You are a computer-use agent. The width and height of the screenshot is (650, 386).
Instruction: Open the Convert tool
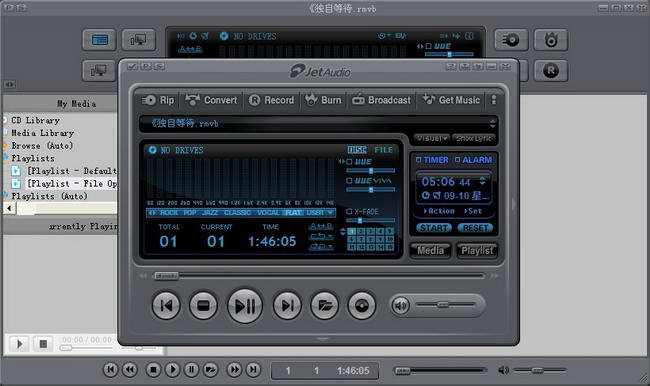tap(212, 100)
